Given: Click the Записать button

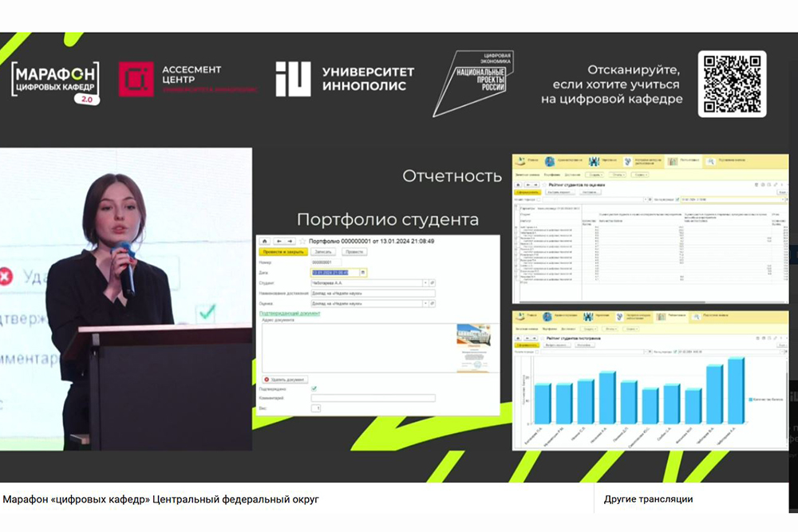Looking at the screenshot, I should coord(322,252).
